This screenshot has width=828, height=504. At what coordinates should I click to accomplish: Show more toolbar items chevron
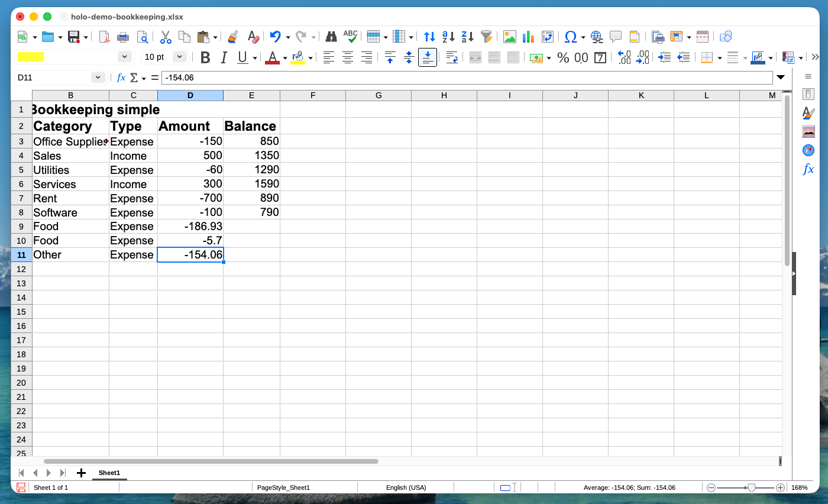pyautogui.click(x=815, y=57)
